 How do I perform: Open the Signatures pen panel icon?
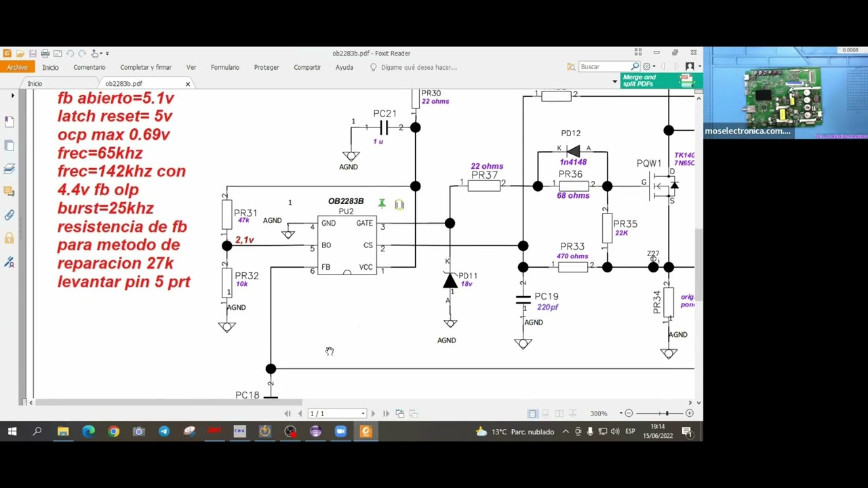9,262
